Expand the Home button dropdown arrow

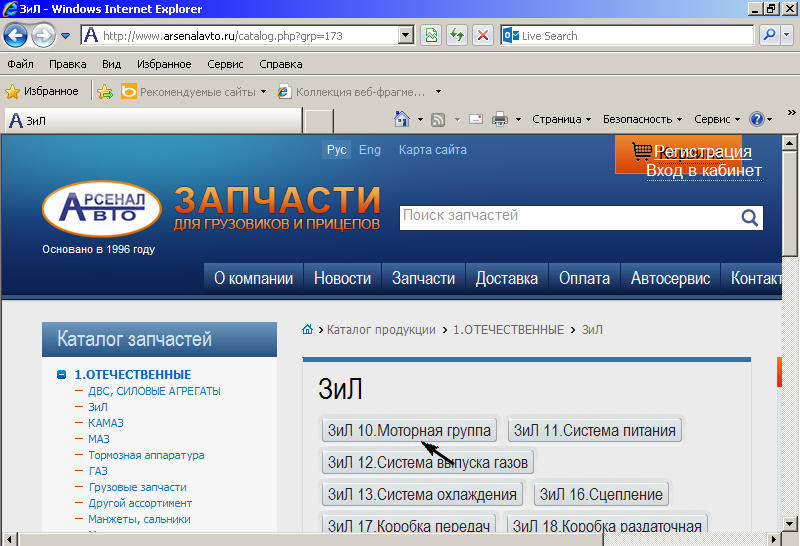(420, 119)
